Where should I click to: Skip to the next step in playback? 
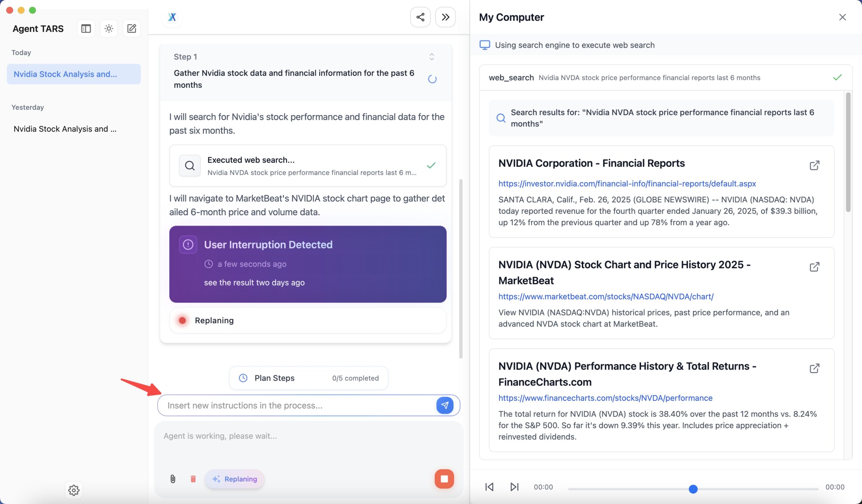coord(514,486)
